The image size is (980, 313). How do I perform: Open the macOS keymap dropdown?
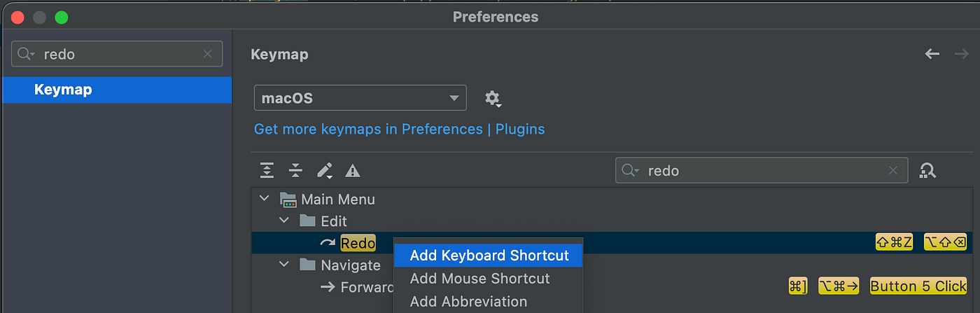tap(360, 98)
